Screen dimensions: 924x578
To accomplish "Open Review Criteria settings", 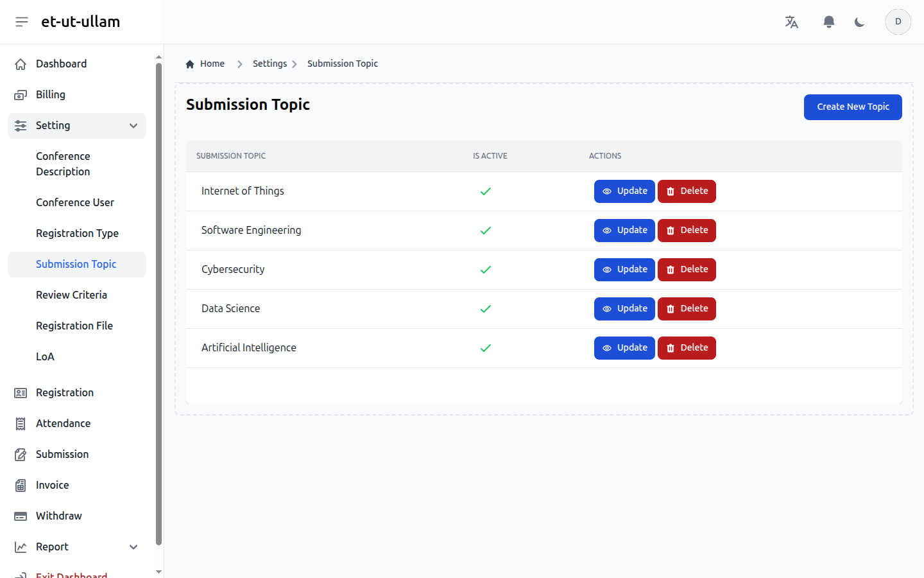I will [77, 295].
